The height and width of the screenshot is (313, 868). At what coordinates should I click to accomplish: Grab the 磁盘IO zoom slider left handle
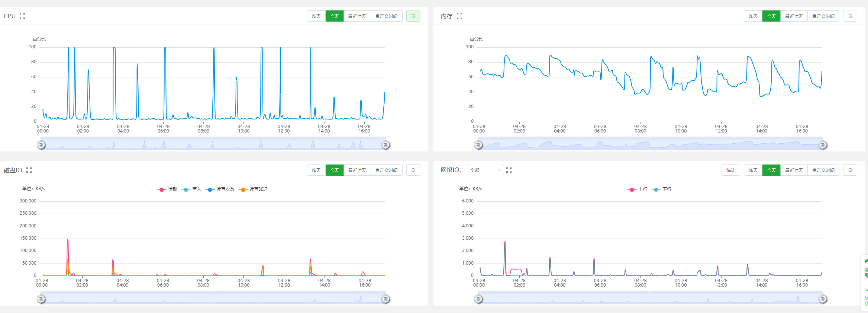point(41,299)
